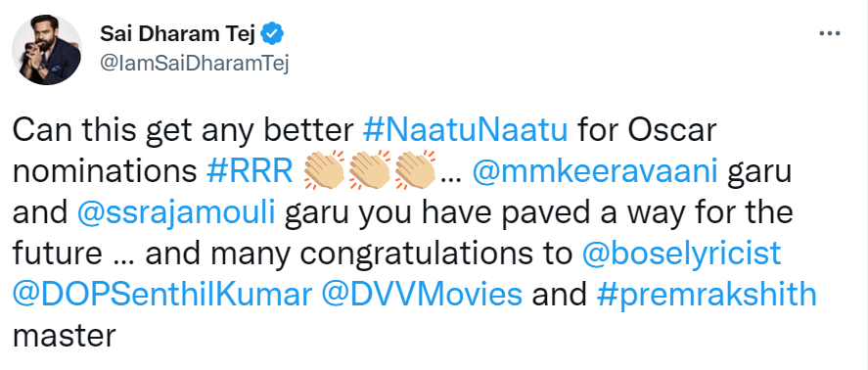Open the #NaatuNaatu hashtag
This screenshot has height=370, width=868.
[x=465, y=131]
